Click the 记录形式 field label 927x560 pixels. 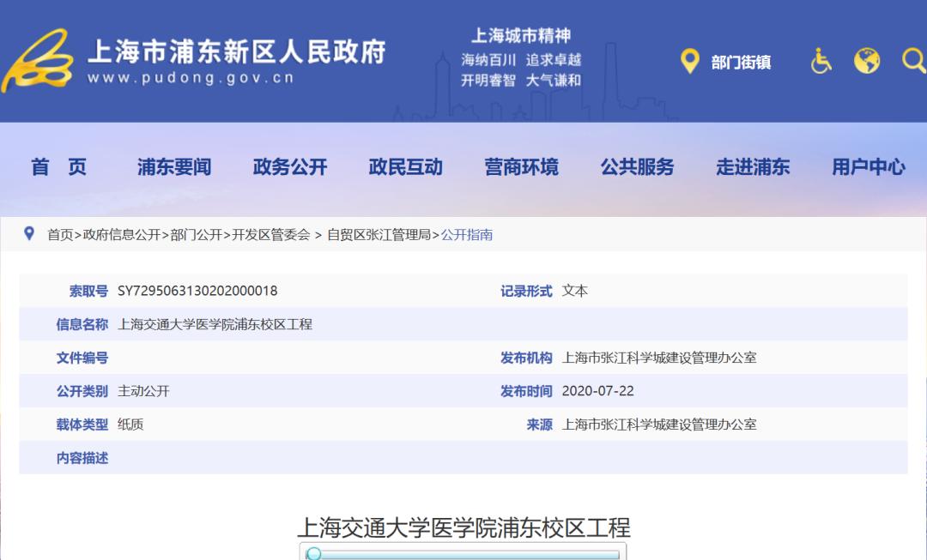(526, 291)
